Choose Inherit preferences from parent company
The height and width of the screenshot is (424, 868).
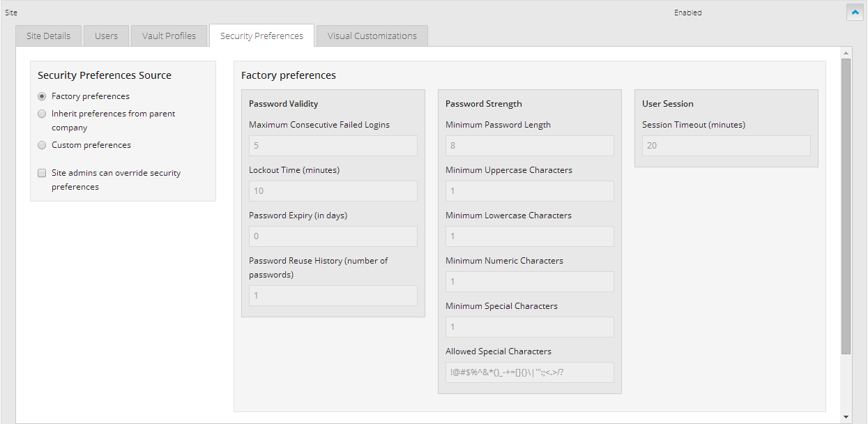[42, 114]
